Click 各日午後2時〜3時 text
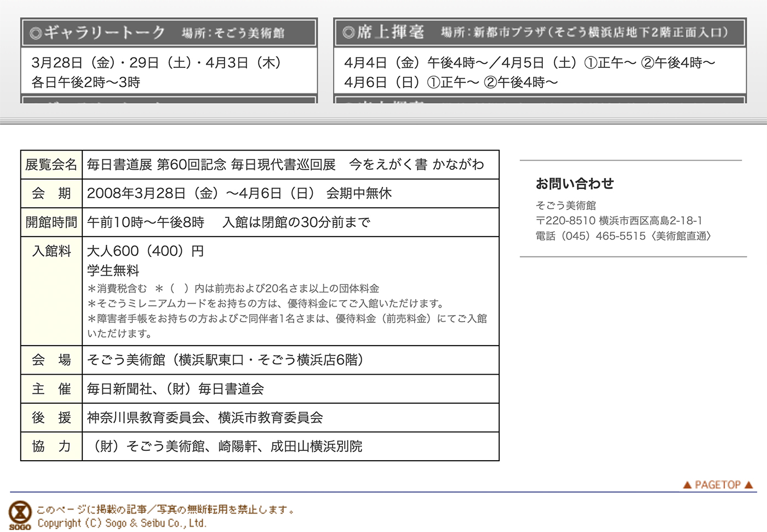The height and width of the screenshot is (532, 767). (86, 82)
